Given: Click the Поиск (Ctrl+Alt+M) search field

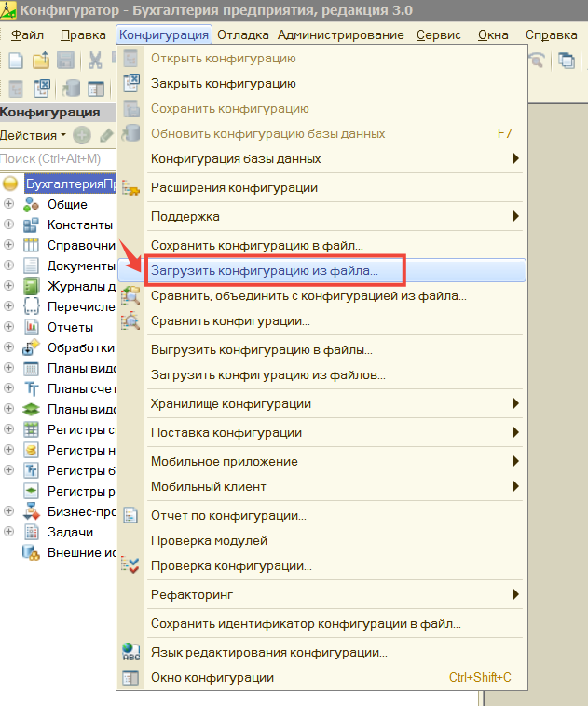Looking at the screenshot, I should pos(58,159).
